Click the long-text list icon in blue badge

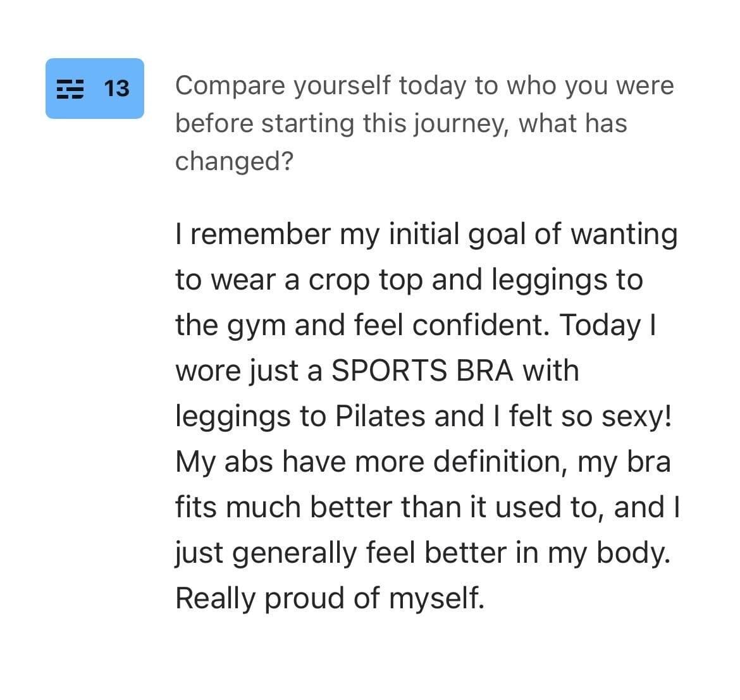(70, 89)
